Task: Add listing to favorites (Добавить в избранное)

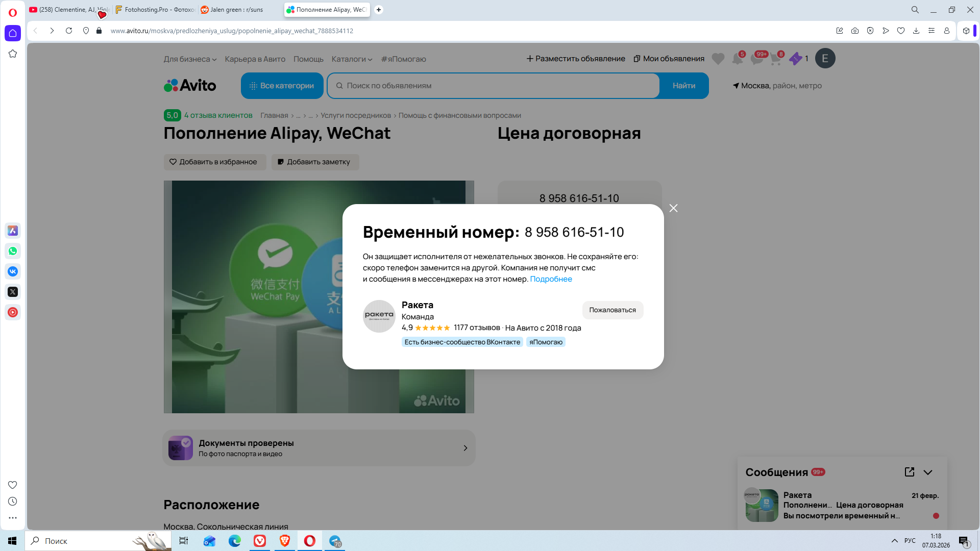Action: (214, 162)
